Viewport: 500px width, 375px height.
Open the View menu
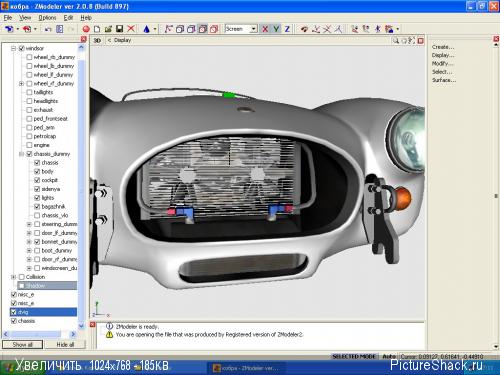pos(25,18)
